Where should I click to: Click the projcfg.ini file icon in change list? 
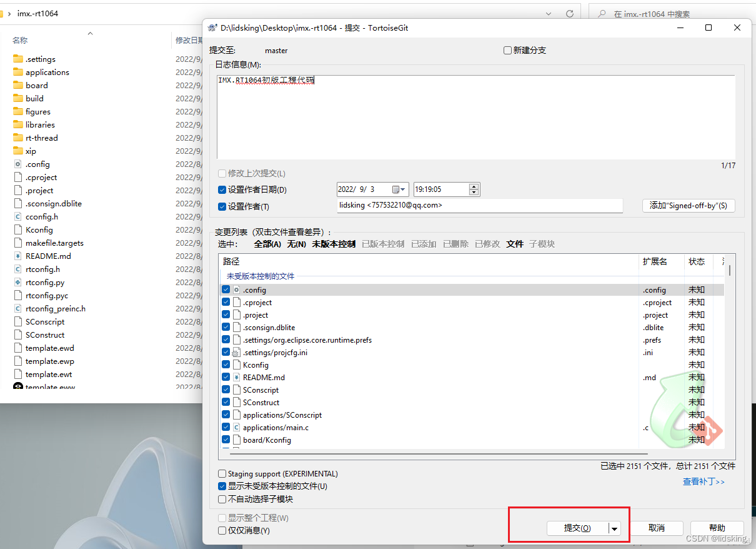[236, 352]
